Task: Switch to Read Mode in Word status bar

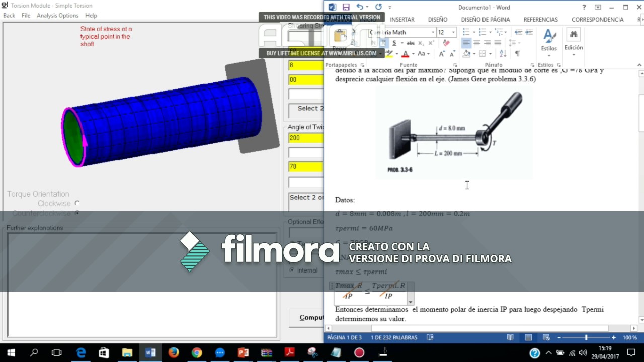Action: pyautogui.click(x=511, y=337)
